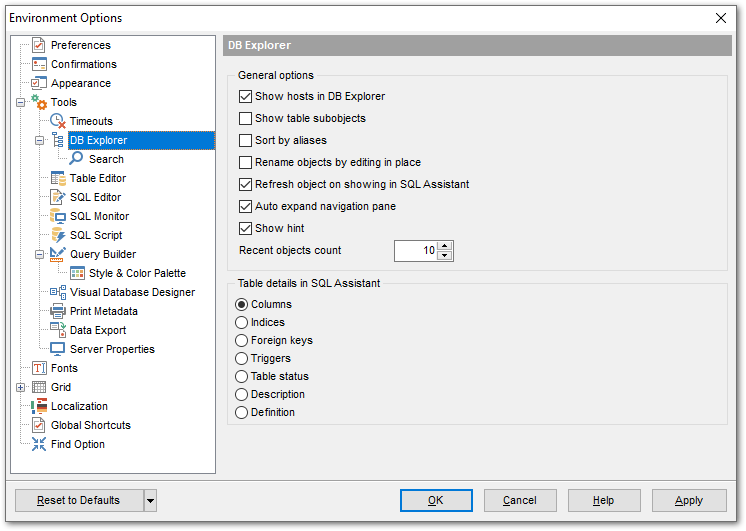The image size is (746, 531).
Task: Select the Foreign keys radio button
Action: (241, 341)
